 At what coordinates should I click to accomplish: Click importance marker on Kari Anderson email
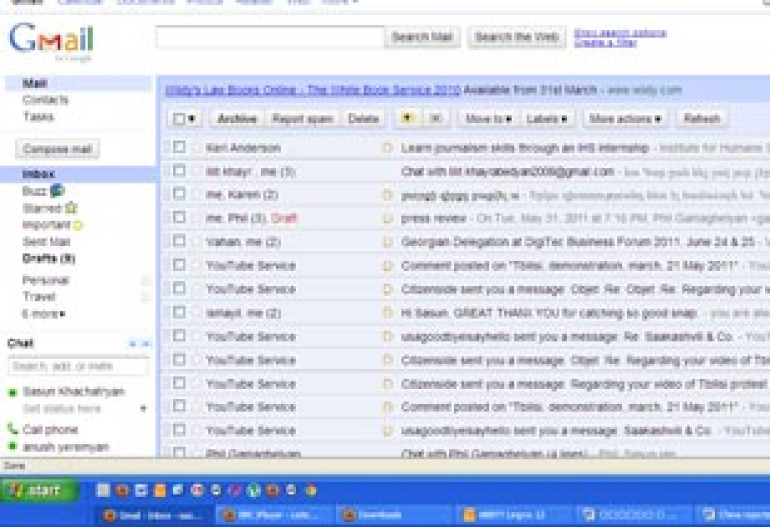click(x=387, y=147)
